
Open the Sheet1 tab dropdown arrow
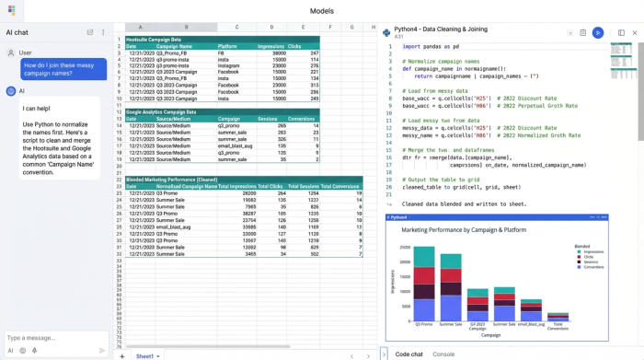[158, 356]
